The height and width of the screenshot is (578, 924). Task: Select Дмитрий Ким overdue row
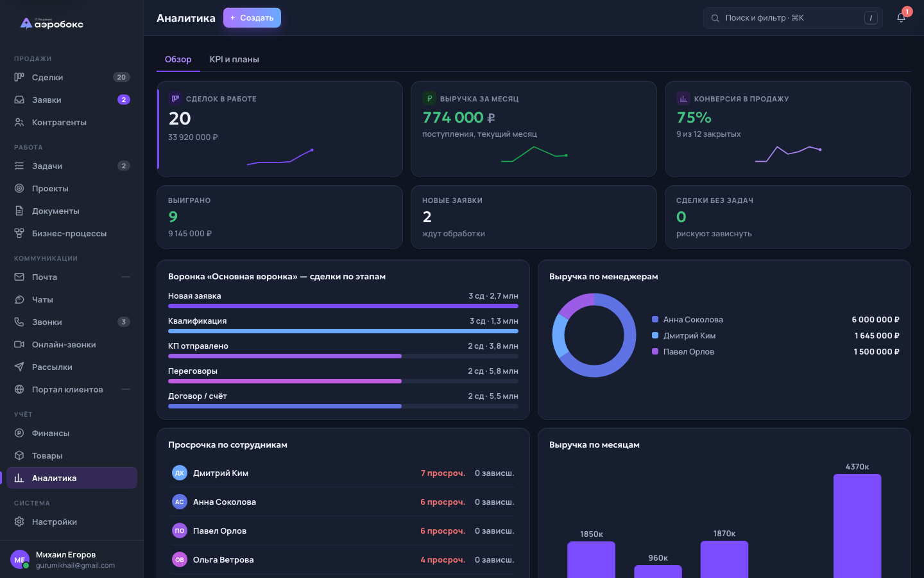pyautogui.click(x=343, y=473)
